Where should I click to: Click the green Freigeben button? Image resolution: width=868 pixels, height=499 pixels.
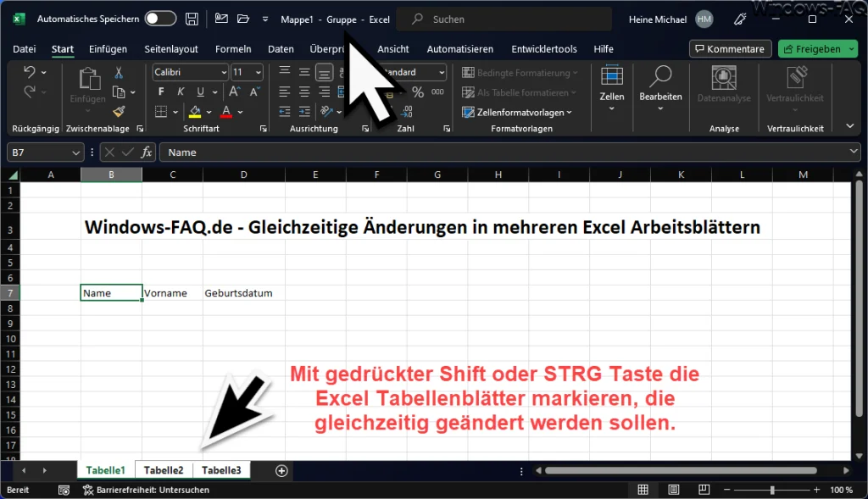pyautogui.click(x=818, y=49)
